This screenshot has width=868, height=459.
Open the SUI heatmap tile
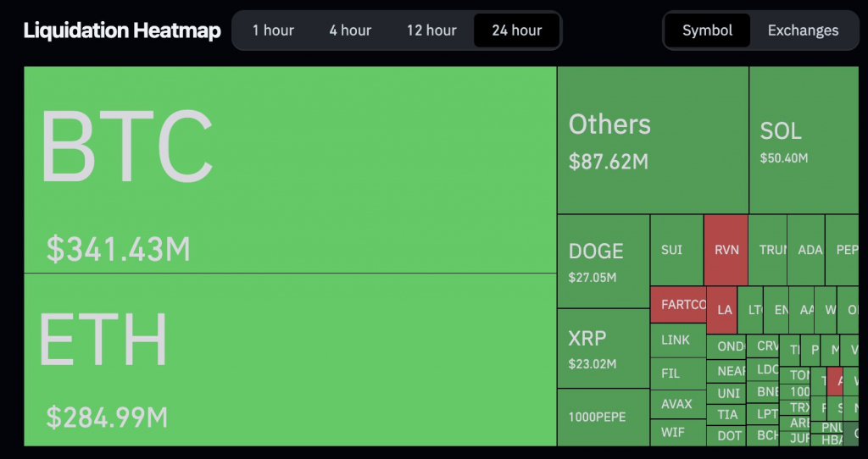pyautogui.click(x=677, y=250)
